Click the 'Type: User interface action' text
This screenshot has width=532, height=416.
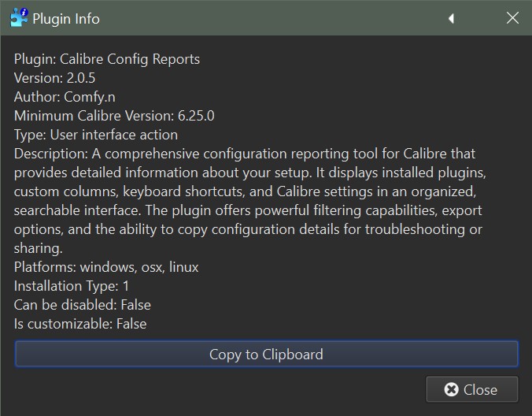96,135
